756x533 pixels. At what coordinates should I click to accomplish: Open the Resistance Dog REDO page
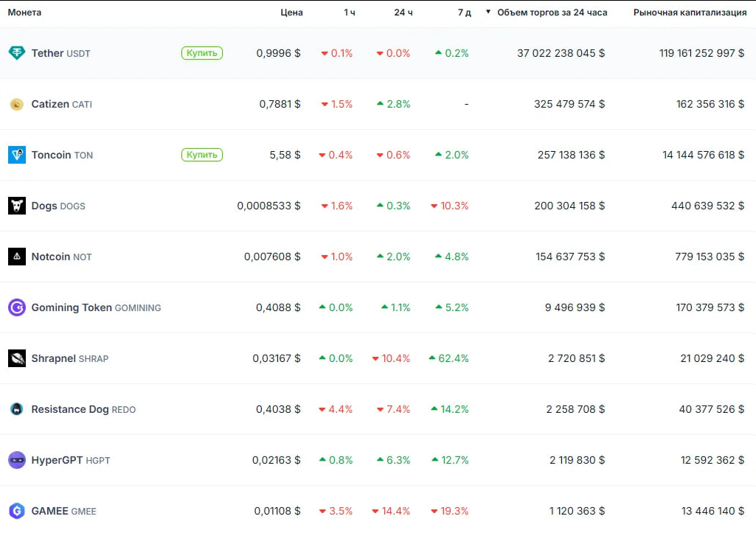(83, 409)
